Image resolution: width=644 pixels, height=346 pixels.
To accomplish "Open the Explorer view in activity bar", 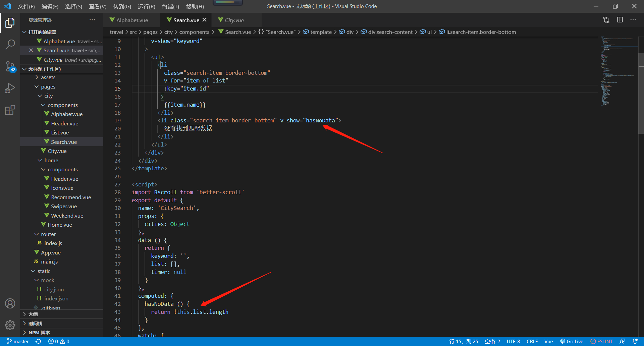I will click(10, 23).
